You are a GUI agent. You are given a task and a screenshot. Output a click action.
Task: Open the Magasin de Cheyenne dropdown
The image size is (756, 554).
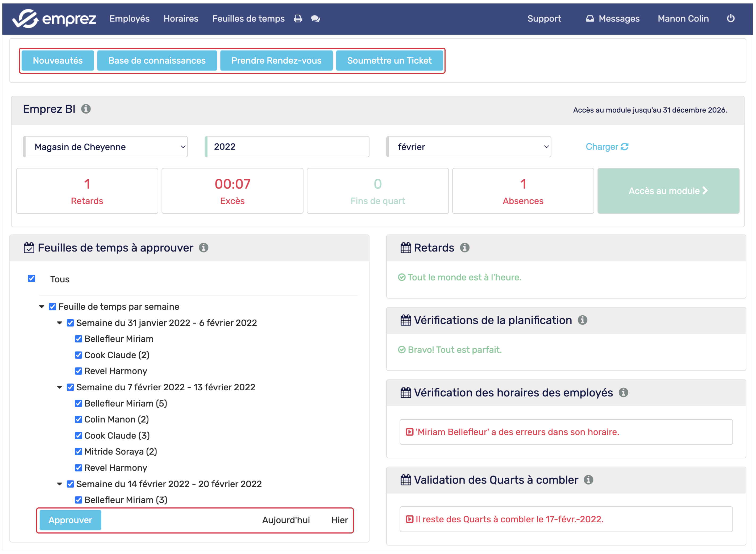coord(106,147)
